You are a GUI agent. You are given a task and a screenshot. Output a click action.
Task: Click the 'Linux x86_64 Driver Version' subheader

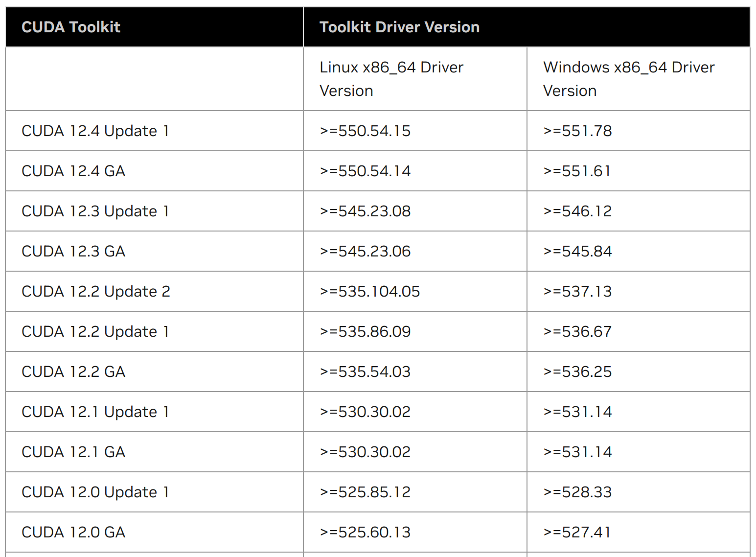pyautogui.click(x=391, y=79)
